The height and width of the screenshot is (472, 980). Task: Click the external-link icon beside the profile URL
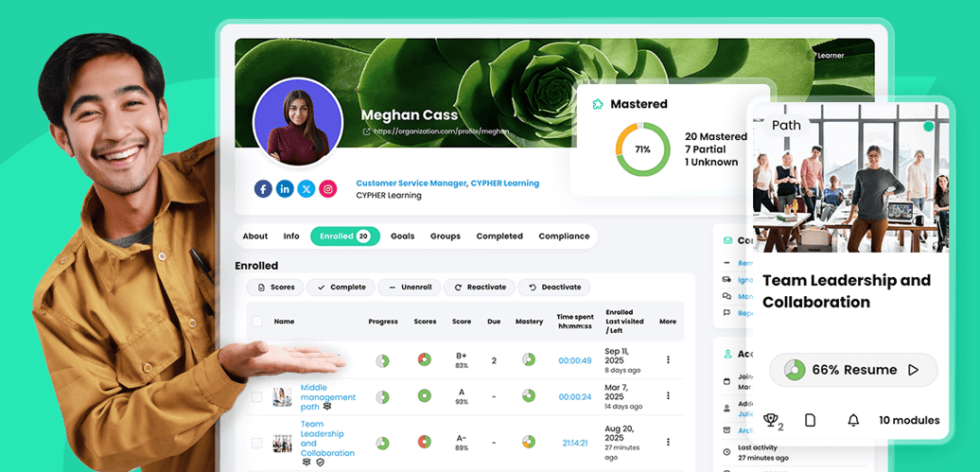(366, 131)
